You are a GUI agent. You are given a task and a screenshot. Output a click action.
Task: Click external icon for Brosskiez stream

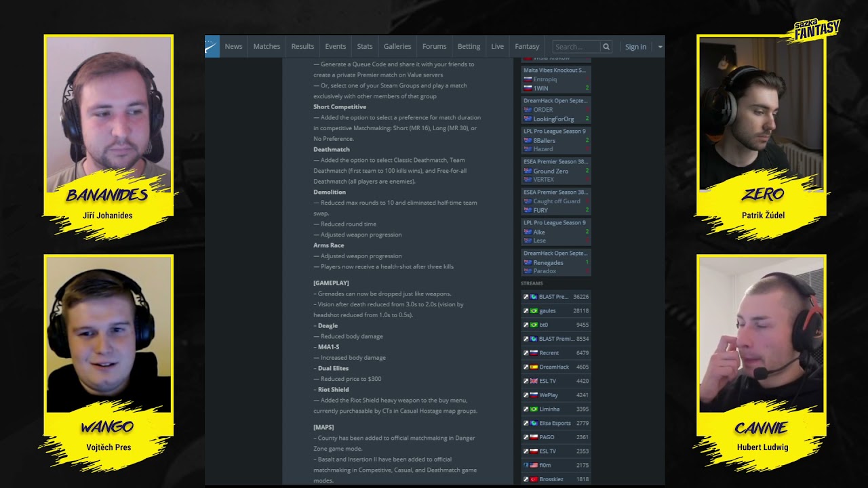point(526,479)
